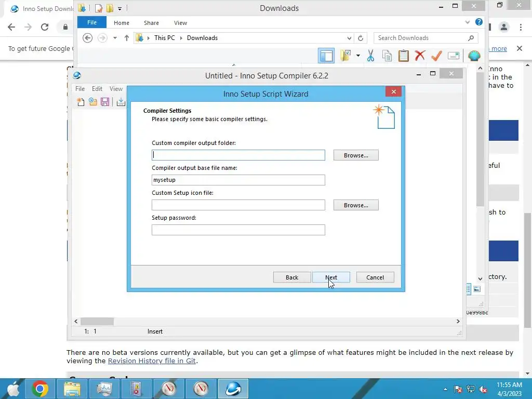Click the Save icon in Inno Setup toolbar
Image resolution: width=532 pixels, height=399 pixels.
tap(105, 101)
